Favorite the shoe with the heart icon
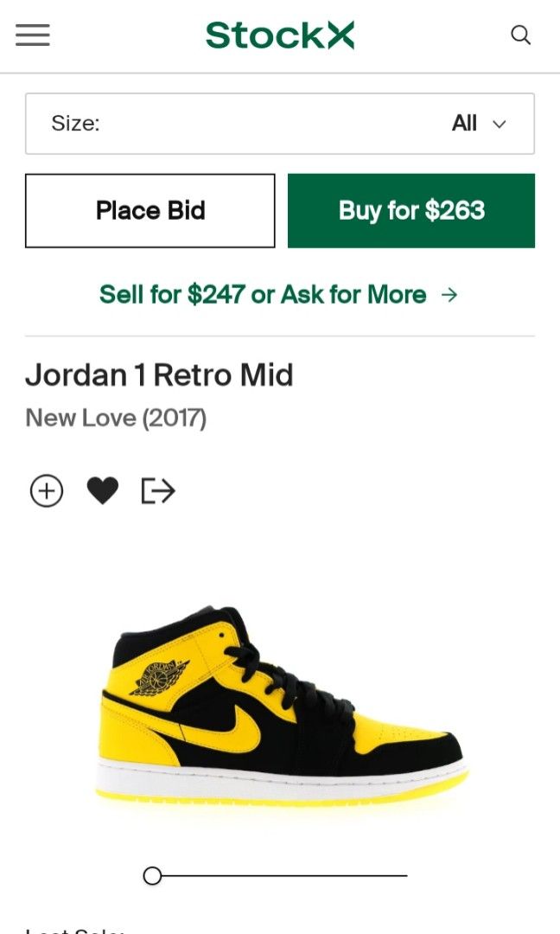Image resolution: width=560 pixels, height=934 pixels. [102, 491]
